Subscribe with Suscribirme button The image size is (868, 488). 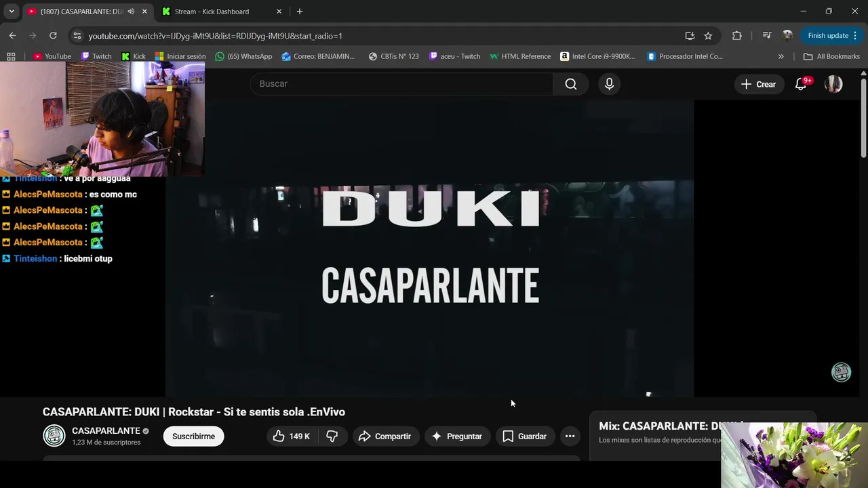pyautogui.click(x=193, y=436)
